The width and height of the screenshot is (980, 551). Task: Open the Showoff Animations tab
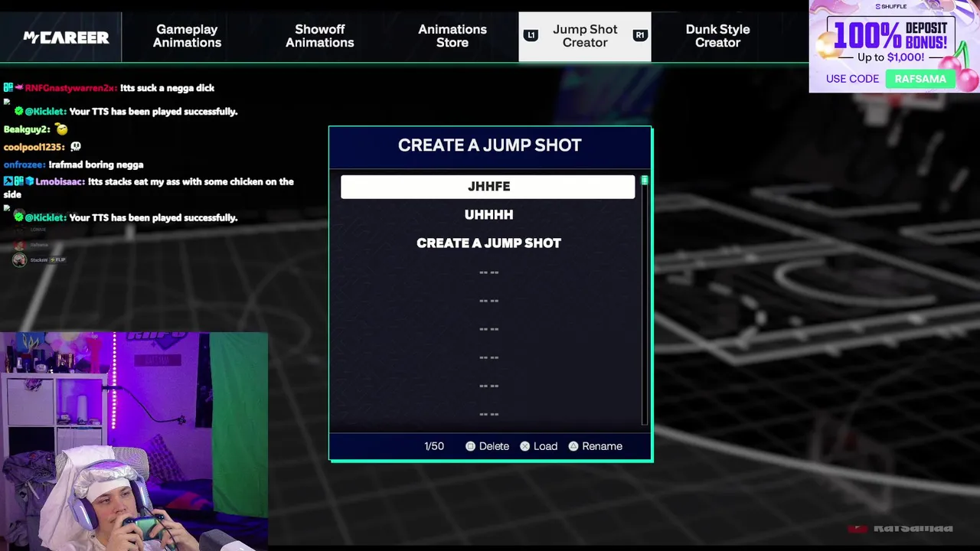[320, 36]
